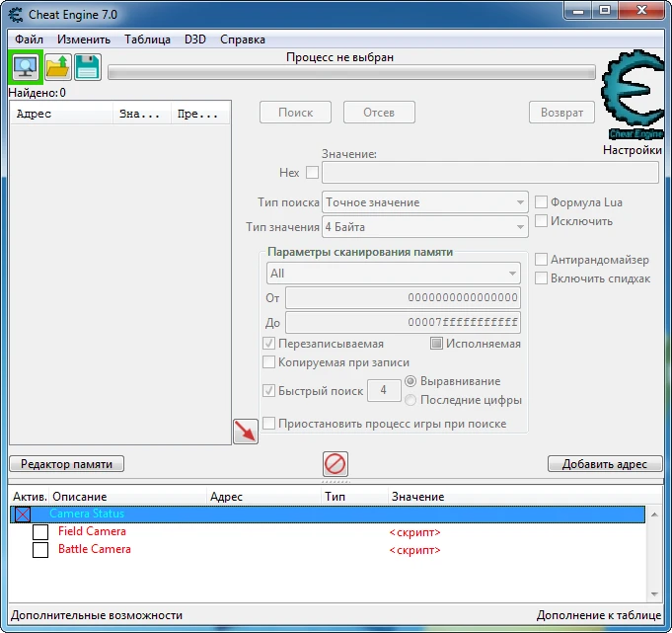Image resolution: width=672 pixels, height=633 pixels.
Task: Click address list scrollbar up arrow
Action: coord(654,514)
